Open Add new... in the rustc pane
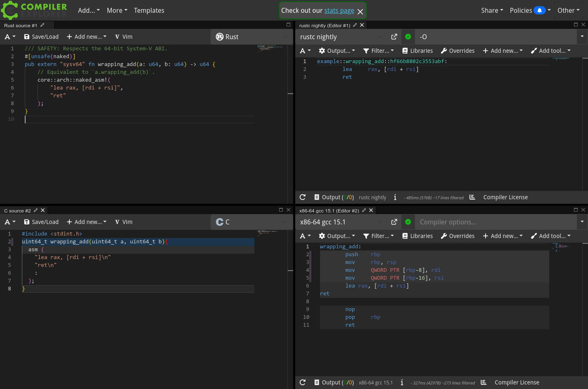This screenshot has width=588, height=389. (x=503, y=51)
